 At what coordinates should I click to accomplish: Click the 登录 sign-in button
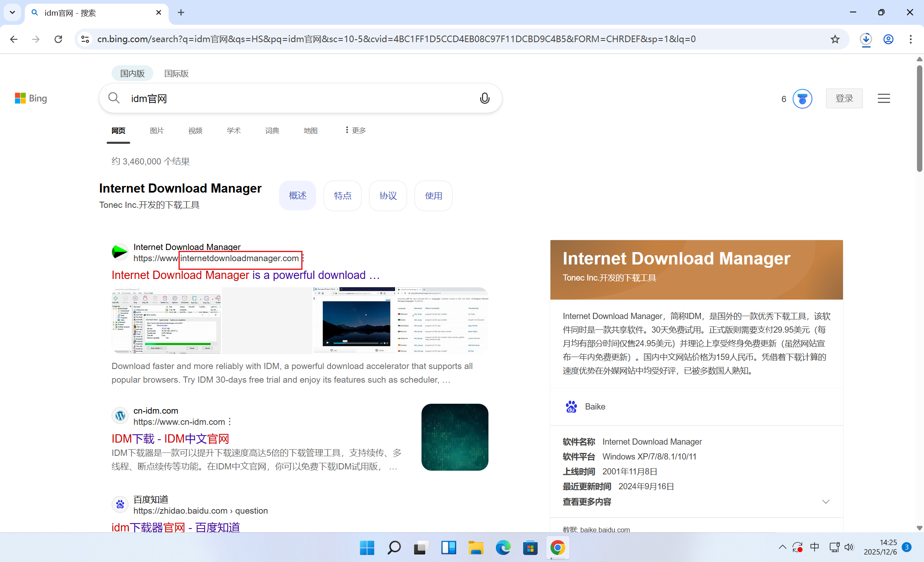(844, 98)
